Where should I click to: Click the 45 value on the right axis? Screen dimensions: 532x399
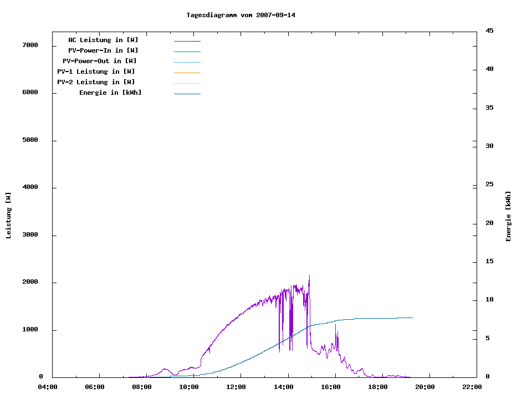pos(489,30)
